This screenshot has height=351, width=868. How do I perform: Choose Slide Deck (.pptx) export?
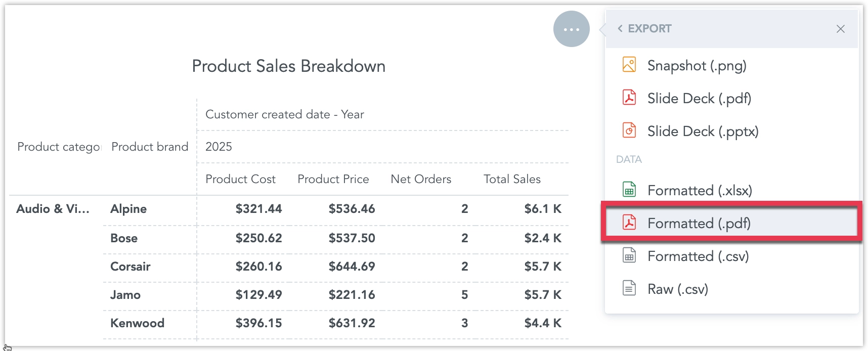703,131
